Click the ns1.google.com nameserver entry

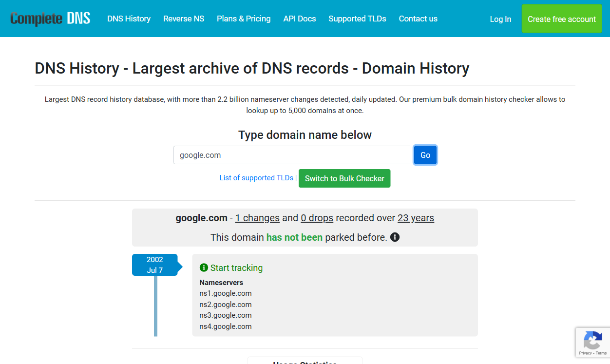(x=226, y=293)
